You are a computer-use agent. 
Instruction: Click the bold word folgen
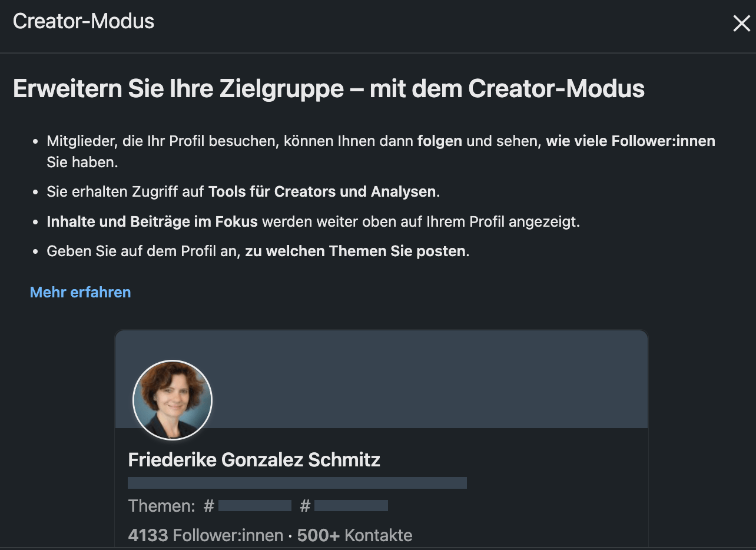pos(439,141)
